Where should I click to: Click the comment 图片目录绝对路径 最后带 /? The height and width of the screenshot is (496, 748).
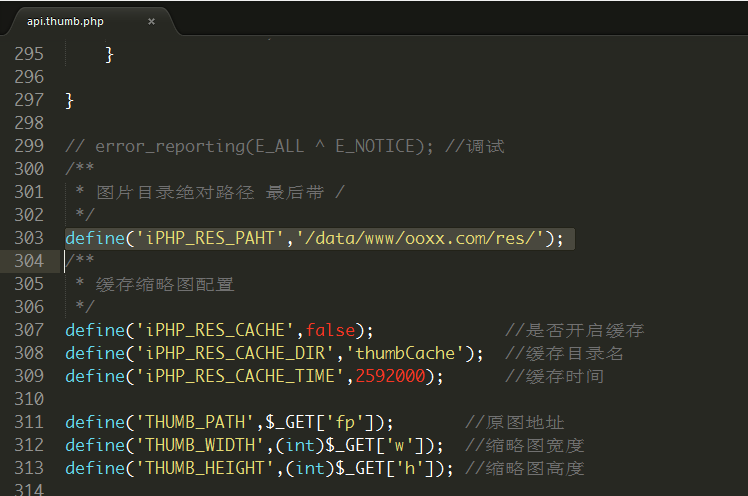(x=220, y=192)
